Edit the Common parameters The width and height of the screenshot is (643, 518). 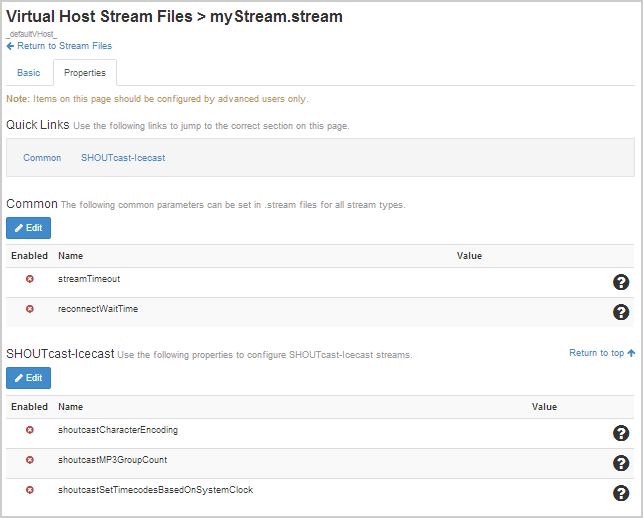(28, 228)
